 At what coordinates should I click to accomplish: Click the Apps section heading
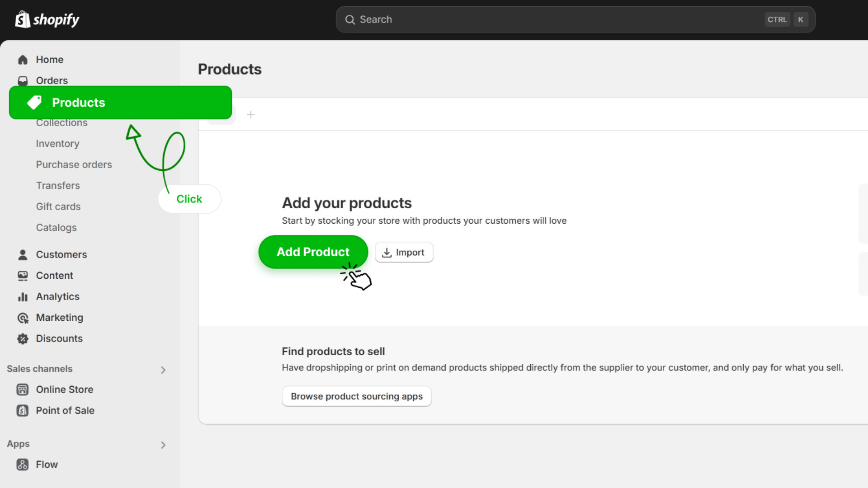coord(18,444)
